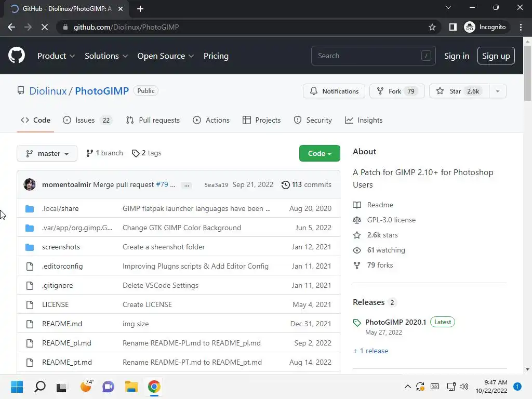Switch to the Pull requests tab
The image size is (532, 399).
153,120
